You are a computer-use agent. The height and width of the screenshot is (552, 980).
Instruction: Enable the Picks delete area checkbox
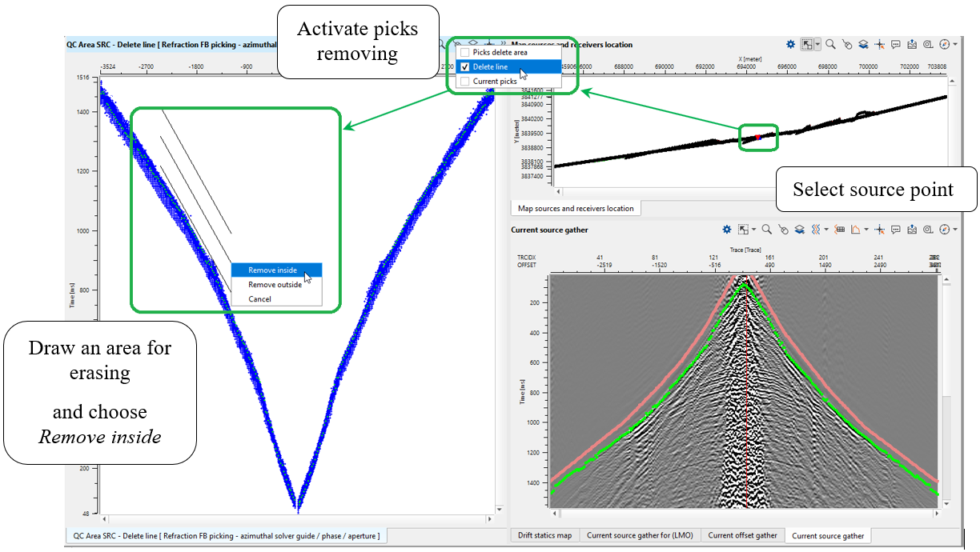pyautogui.click(x=465, y=53)
